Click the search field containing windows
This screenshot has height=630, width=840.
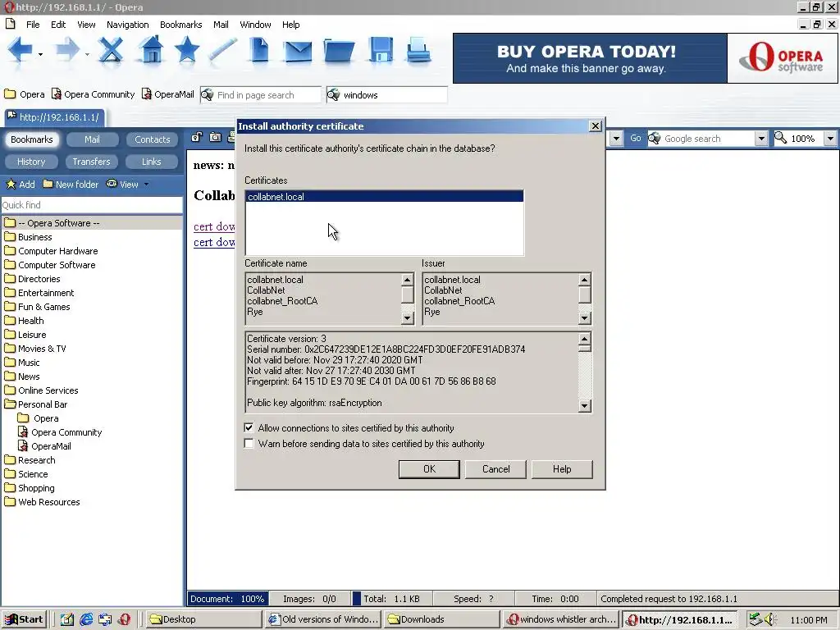(x=387, y=95)
